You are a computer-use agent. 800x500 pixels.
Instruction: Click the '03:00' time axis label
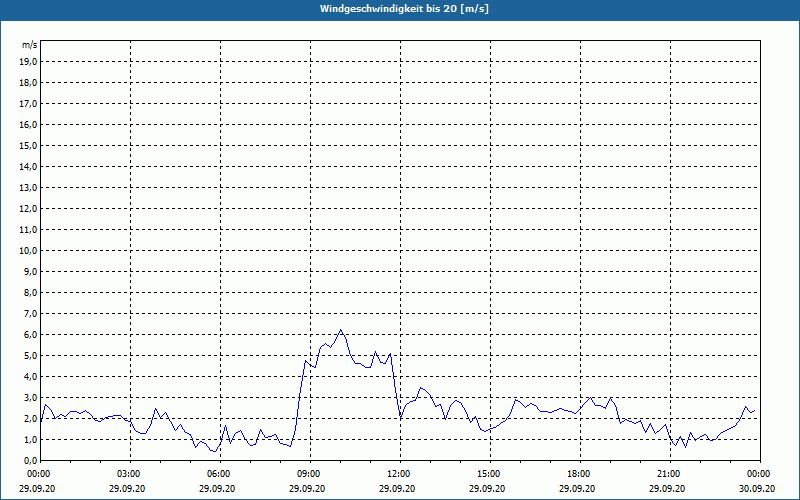131,474
